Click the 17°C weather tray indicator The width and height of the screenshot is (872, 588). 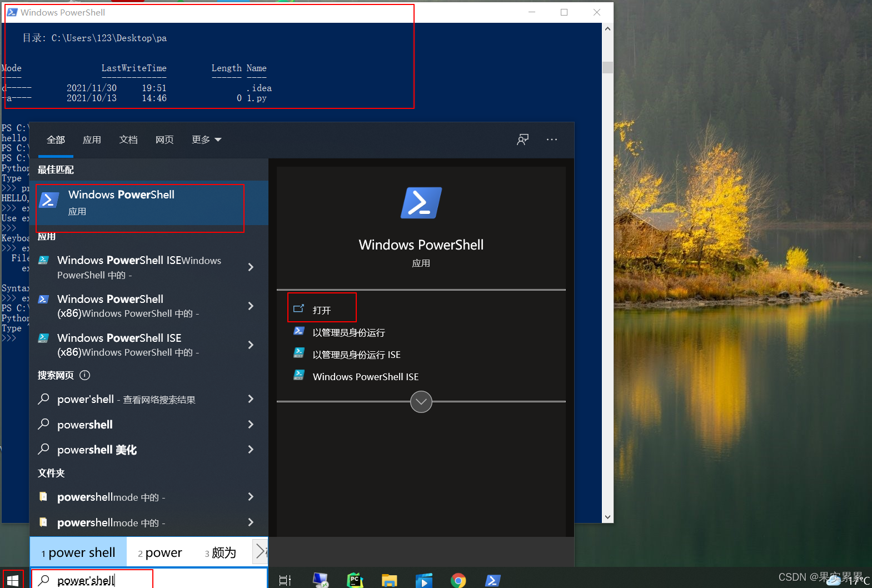click(x=849, y=581)
